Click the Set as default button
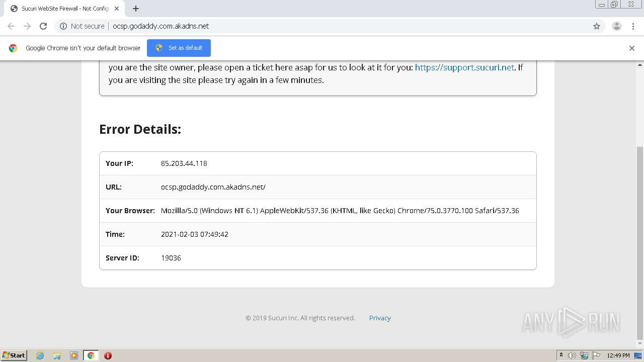Viewport: 644px width, 362px height. tap(179, 48)
